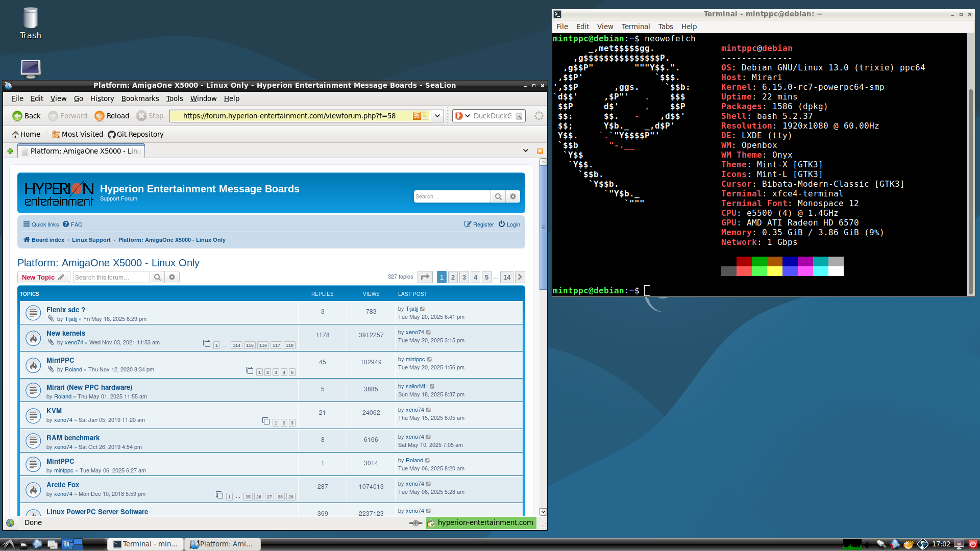Close the current tab with orange X

pyautogui.click(x=540, y=151)
